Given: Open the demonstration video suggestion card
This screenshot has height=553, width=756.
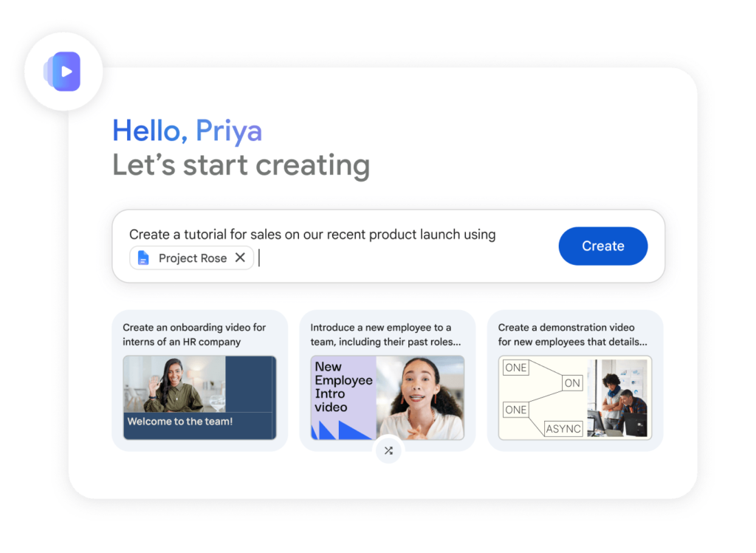Looking at the screenshot, I should [575, 380].
